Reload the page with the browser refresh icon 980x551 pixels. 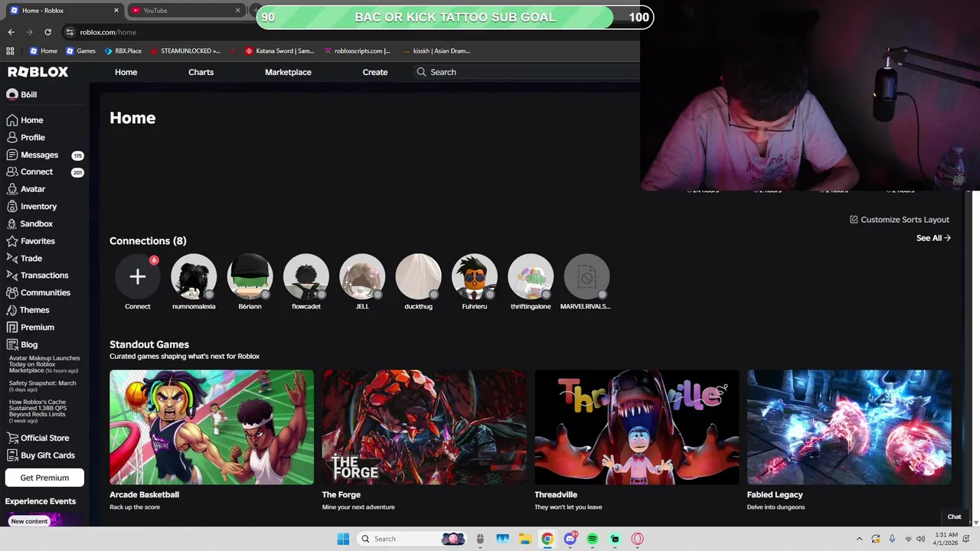[x=47, y=32]
